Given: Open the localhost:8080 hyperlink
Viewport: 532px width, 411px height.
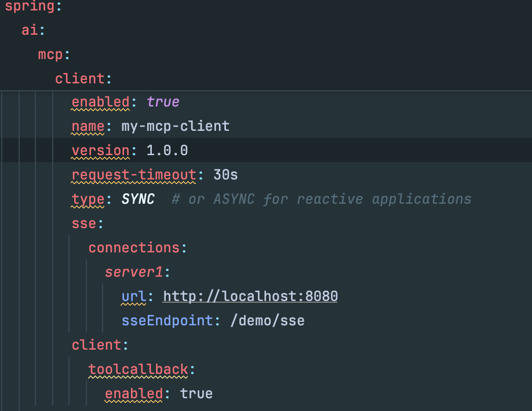Looking at the screenshot, I should [x=250, y=296].
